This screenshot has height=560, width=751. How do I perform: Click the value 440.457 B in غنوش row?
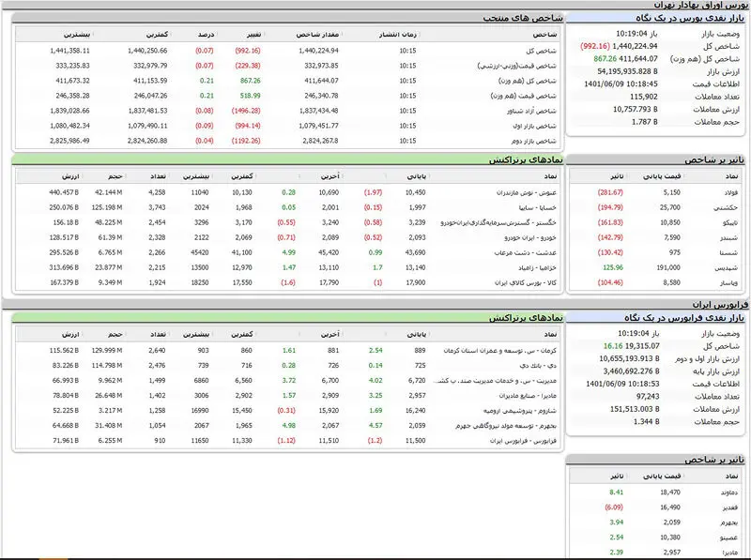click(x=64, y=192)
